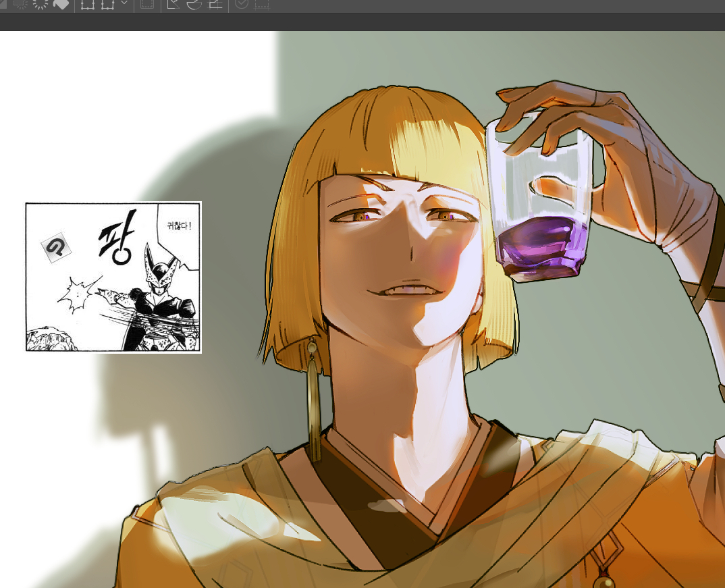Screen dimensions: 725x588
Task: Select the Free Transform icon
Action: click(108, 4)
